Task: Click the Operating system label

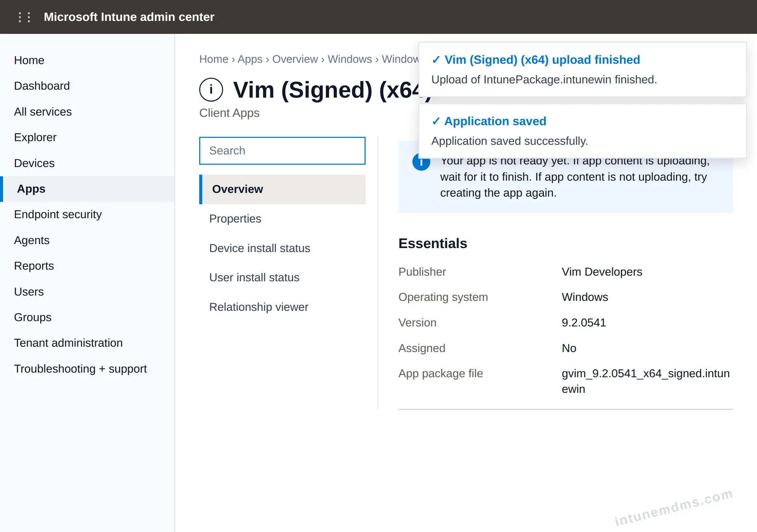Action: [x=443, y=297]
